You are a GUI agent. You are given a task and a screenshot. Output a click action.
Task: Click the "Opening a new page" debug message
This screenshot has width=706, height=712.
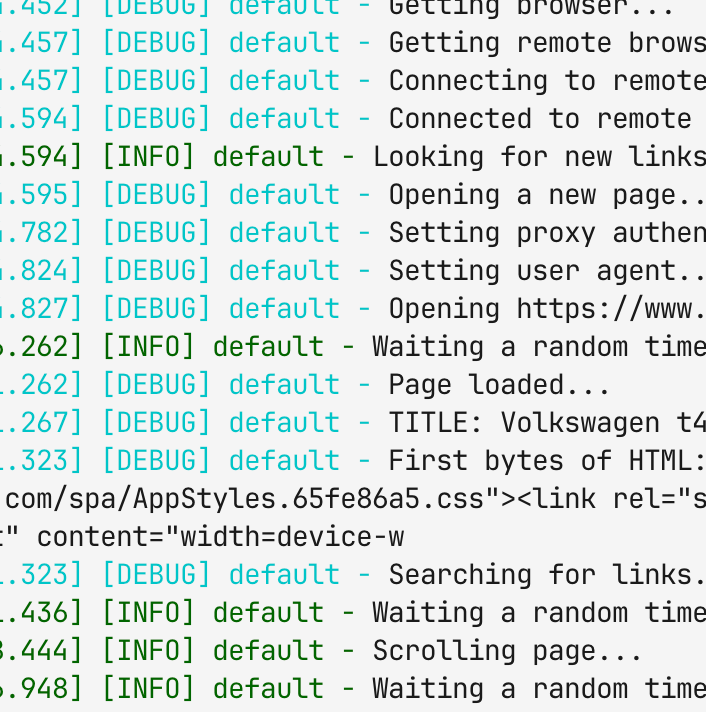pos(547,196)
